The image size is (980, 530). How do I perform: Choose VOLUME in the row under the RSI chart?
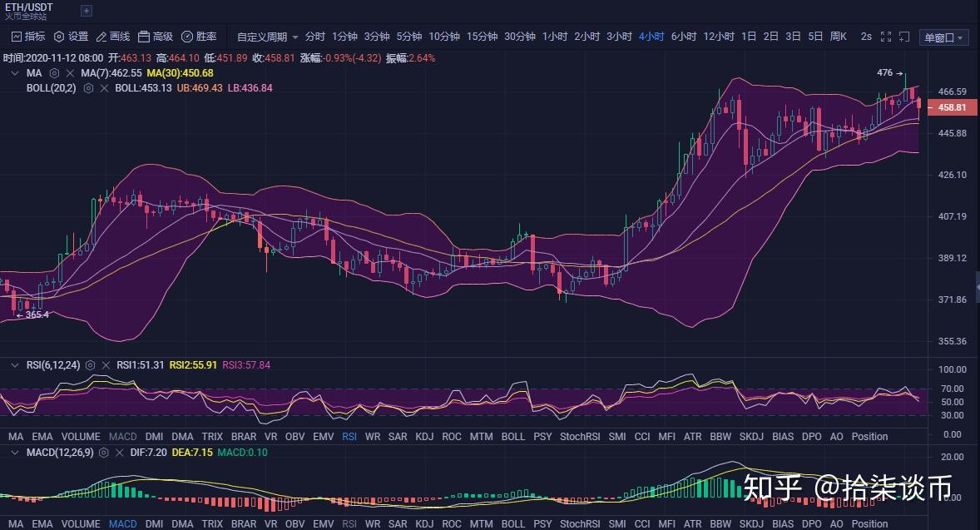click(81, 437)
